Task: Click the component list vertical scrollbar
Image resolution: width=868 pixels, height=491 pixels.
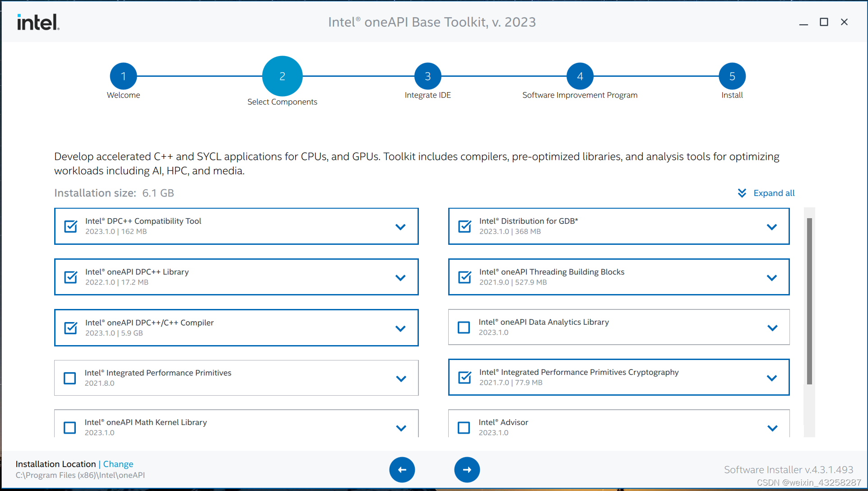Action: coord(809,301)
